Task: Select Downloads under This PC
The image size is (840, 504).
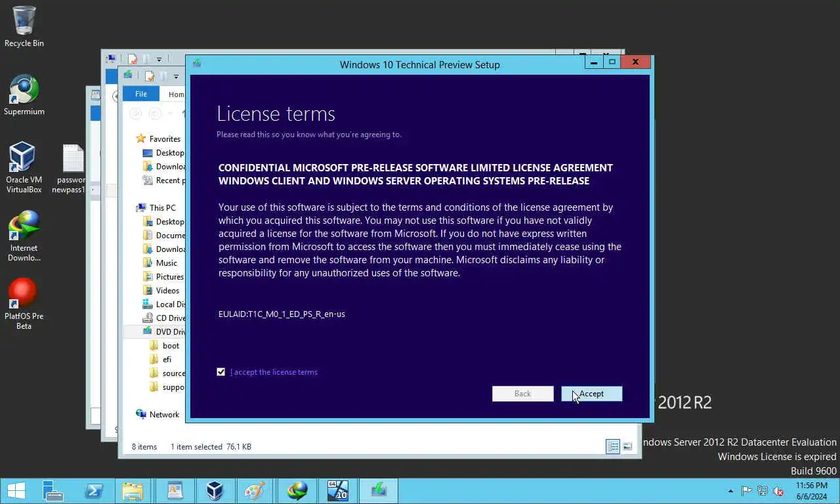Action: click(171, 249)
